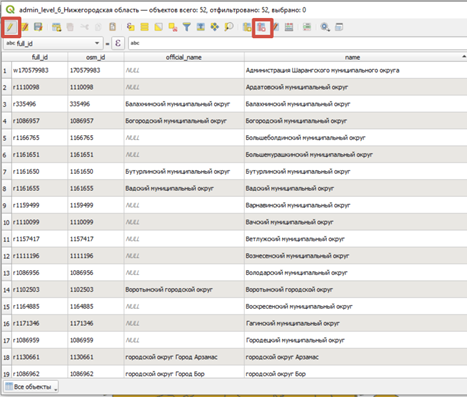Open the full_id field selection dropdown
467x397 pixels.
52,43
